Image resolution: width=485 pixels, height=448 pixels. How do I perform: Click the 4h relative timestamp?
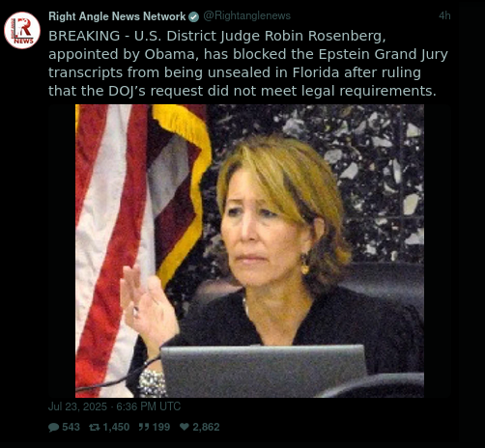point(444,15)
